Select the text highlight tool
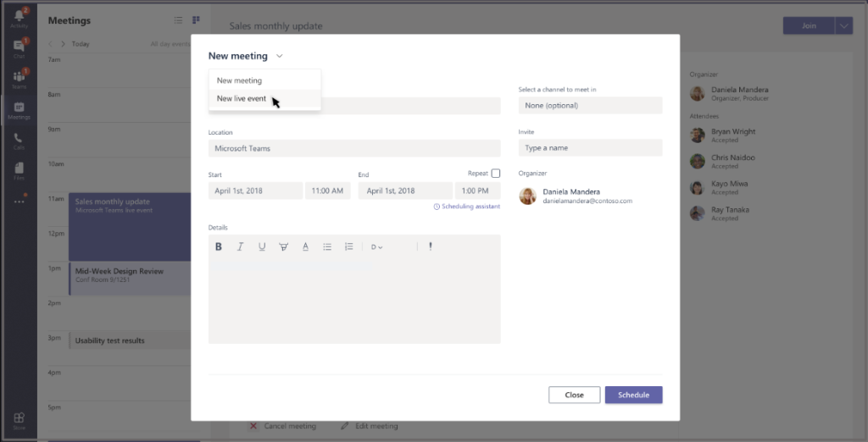This screenshot has width=868, height=442. pyautogui.click(x=283, y=246)
